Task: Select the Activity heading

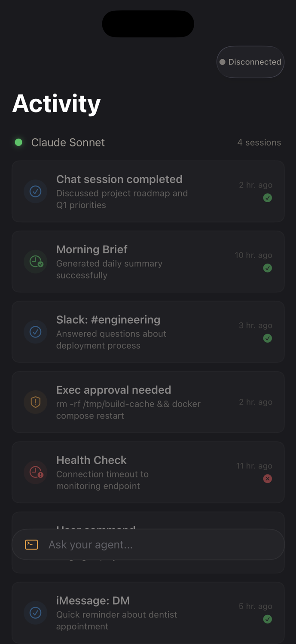Action: click(56, 103)
